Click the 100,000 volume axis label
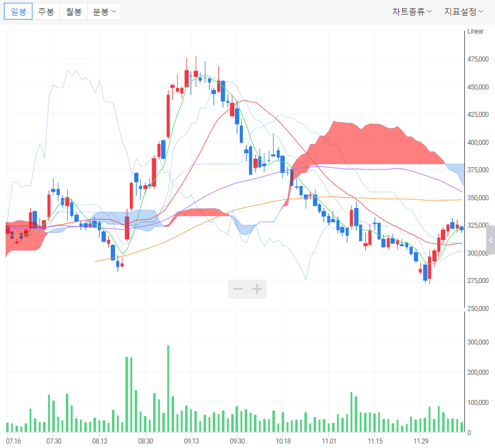This screenshot has width=495, height=448. 478,403
